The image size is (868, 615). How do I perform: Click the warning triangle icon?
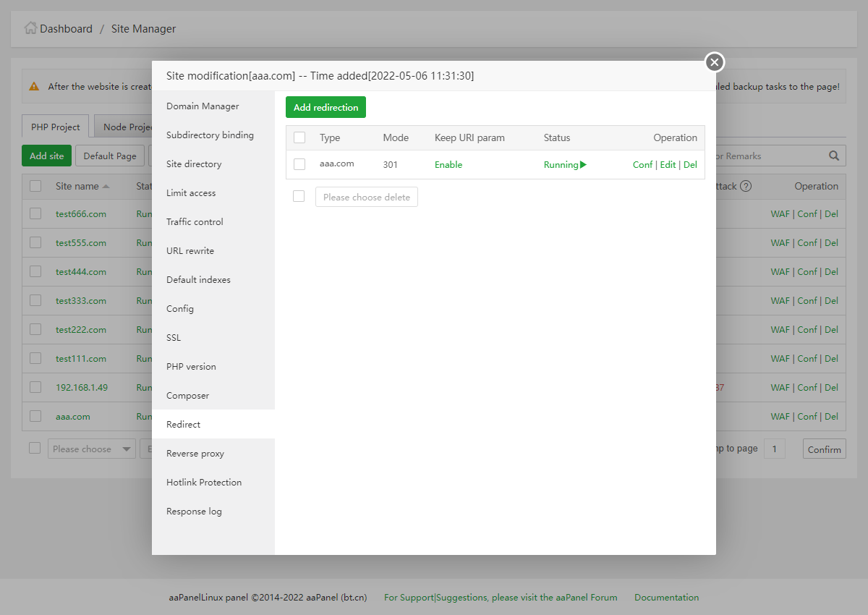(x=34, y=86)
